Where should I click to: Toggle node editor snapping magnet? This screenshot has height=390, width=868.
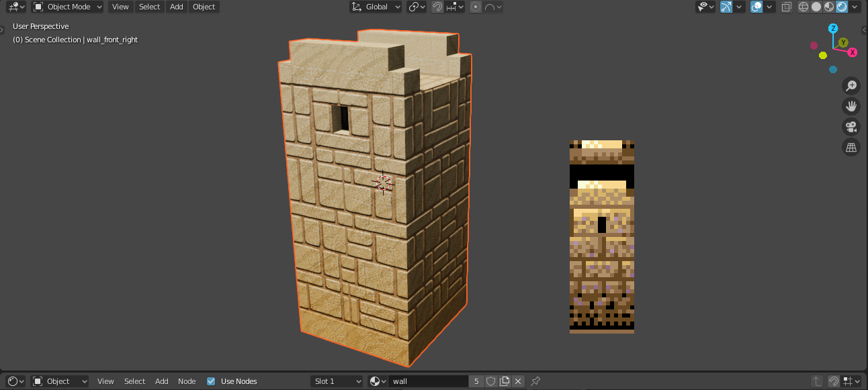point(834,381)
